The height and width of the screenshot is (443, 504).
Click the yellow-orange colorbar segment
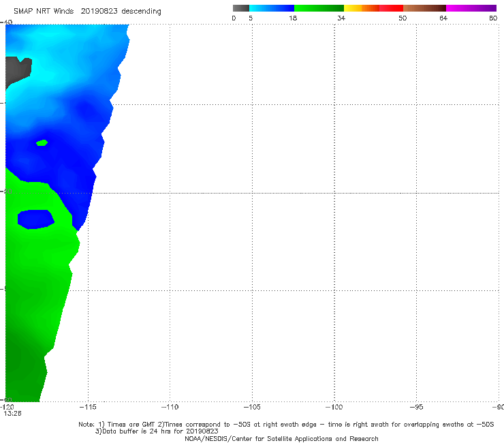coord(362,8)
